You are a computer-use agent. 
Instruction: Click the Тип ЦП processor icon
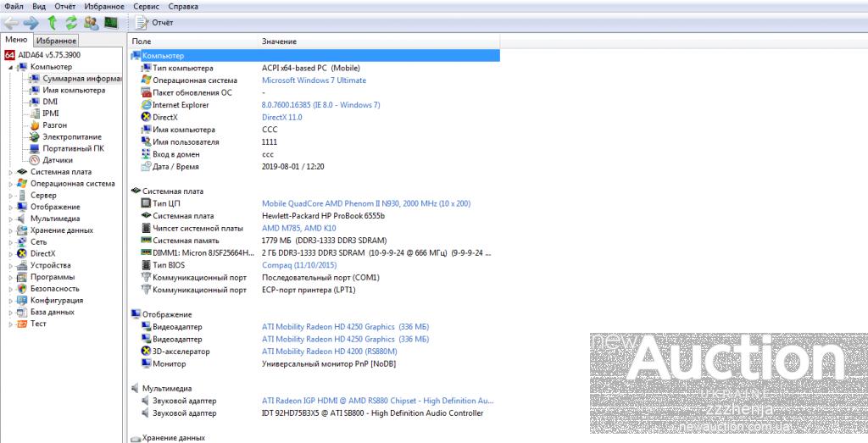pyautogui.click(x=146, y=203)
